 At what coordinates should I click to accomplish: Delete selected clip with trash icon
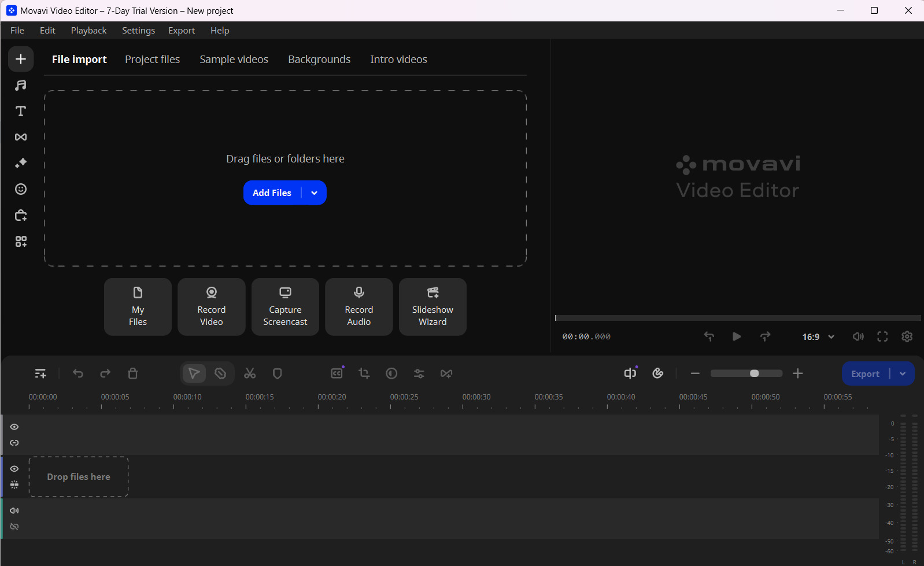pyautogui.click(x=133, y=373)
